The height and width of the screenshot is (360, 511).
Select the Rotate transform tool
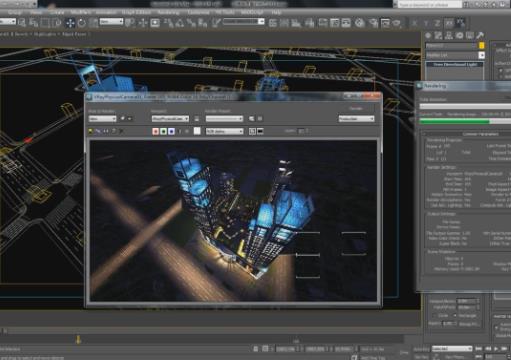point(82,23)
